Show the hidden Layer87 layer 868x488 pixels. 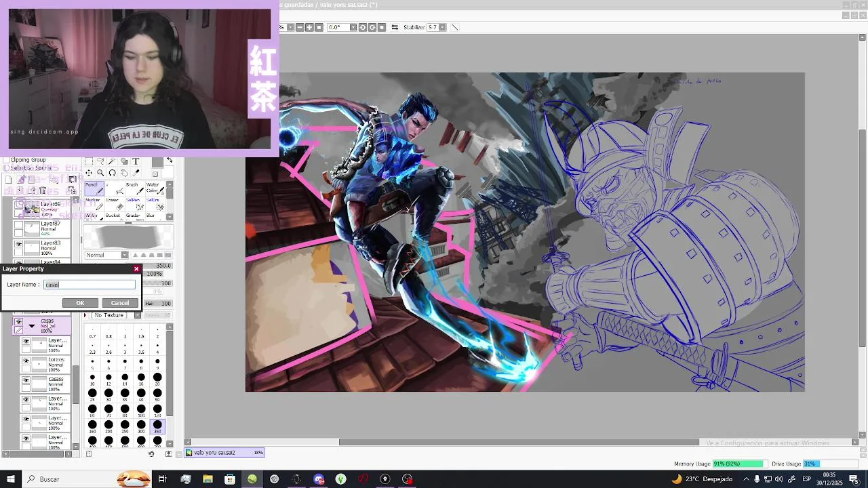click(18, 224)
